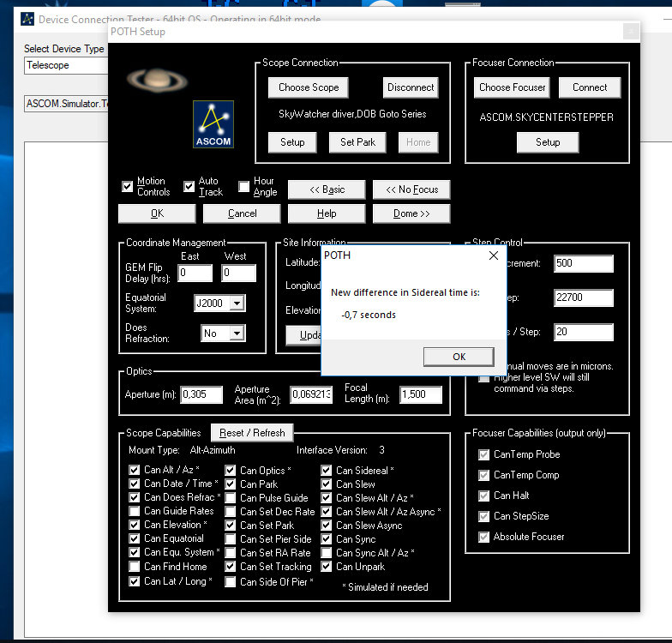
Task: Edit GEM Flip Delay East field
Action: click(x=195, y=273)
